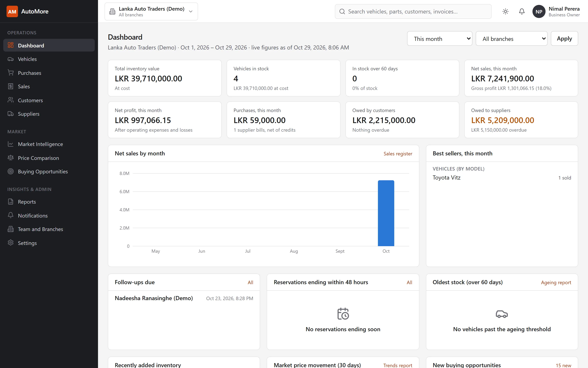Click the Net sales LKR 7,241,900.00 value
The width and height of the screenshot is (588, 368).
coord(502,79)
